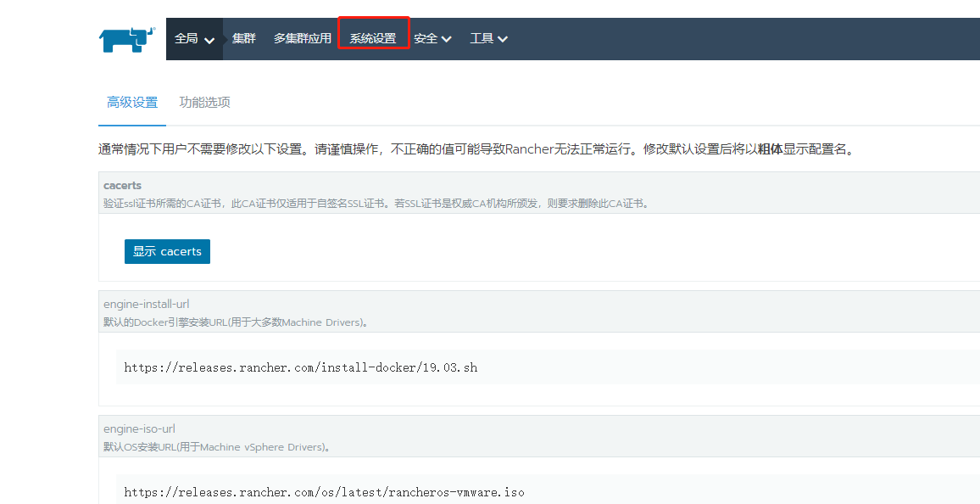Select 系统设置 in the top navigation
This screenshot has height=504, width=980.
coord(373,39)
